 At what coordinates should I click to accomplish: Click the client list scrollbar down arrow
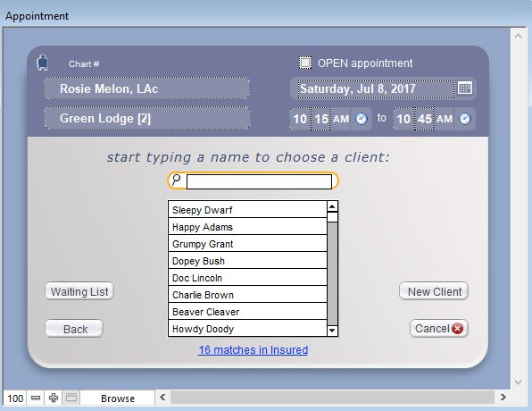pyautogui.click(x=332, y=331)
